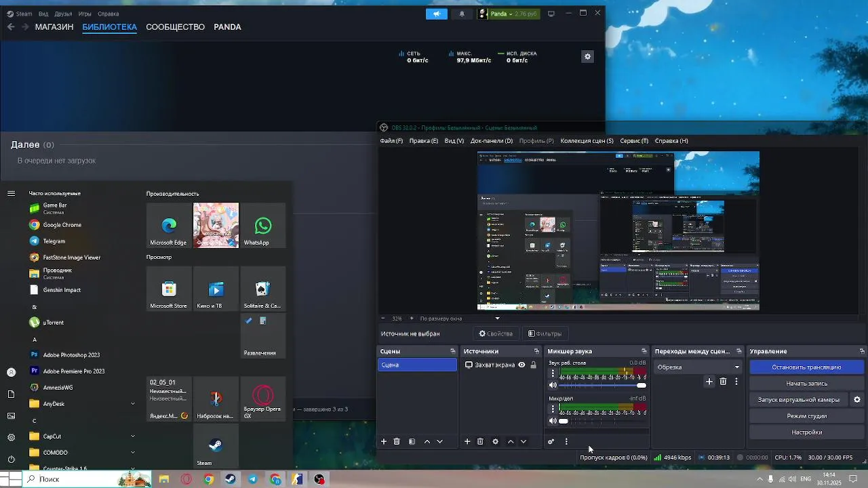This screenshot has height=488, width=868.
Task: Click Windows taskbar search field
Action: click(87, 479)
